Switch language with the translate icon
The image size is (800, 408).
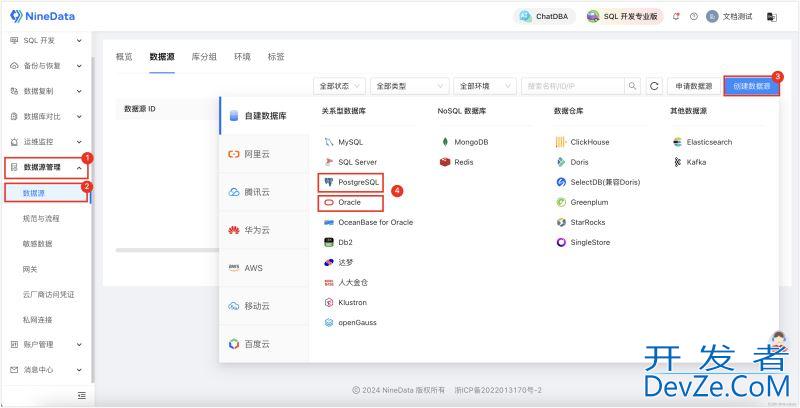[771, 17]
